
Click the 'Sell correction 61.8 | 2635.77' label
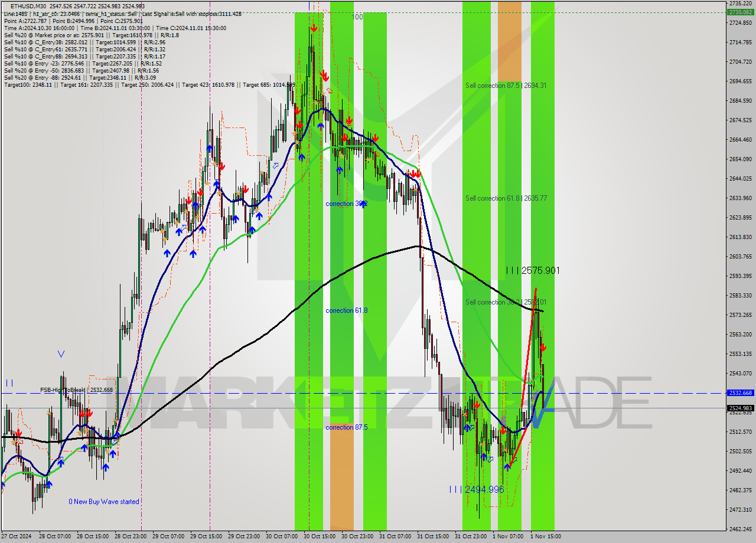506,198
